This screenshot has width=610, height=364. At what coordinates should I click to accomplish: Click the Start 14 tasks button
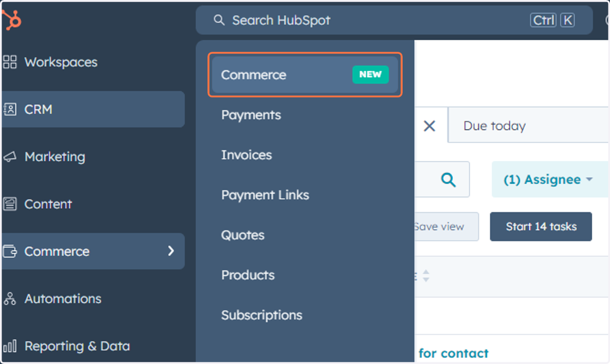click(x=541, y=226)
